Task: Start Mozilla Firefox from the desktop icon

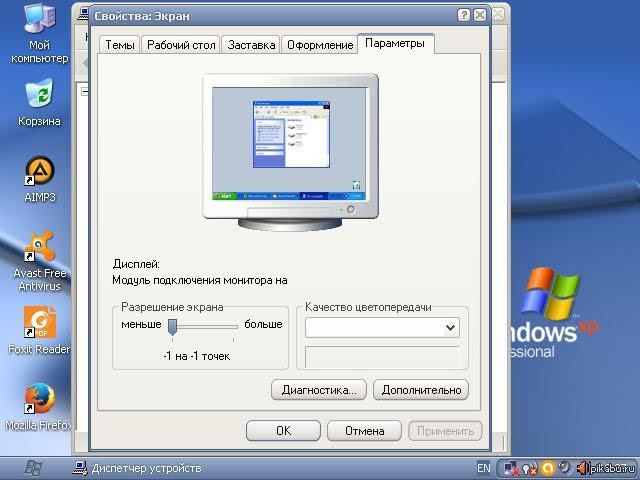Action: point(39,399)
